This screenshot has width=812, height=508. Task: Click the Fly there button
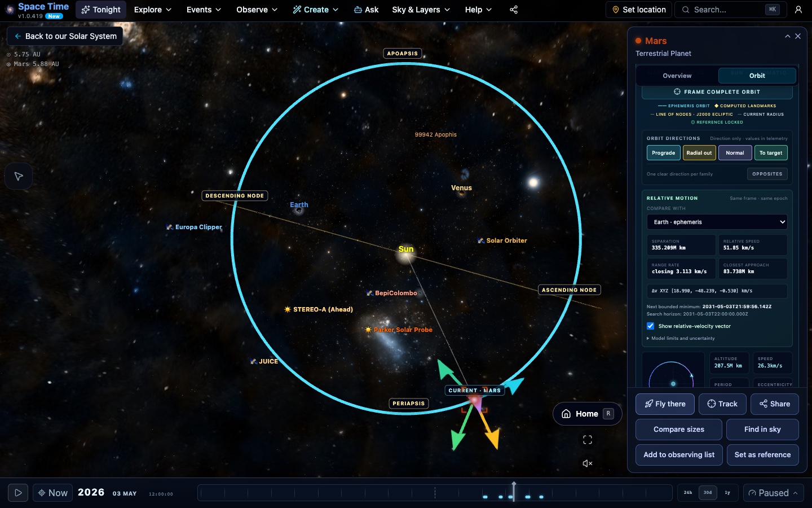tap(665, 404)
